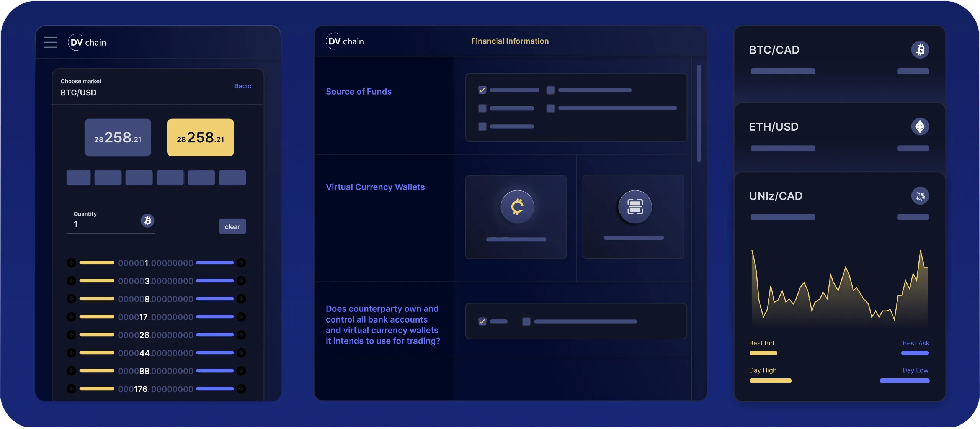The image size is (980, 429).
Task: Click the UNIz/CAD unicorn icon
Action: tap(920, 196)
